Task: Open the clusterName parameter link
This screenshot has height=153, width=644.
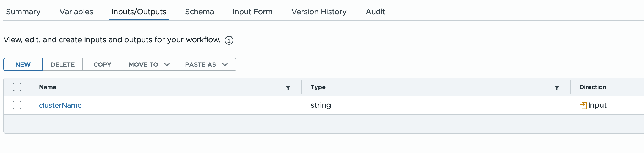Action: click(60, 105)
